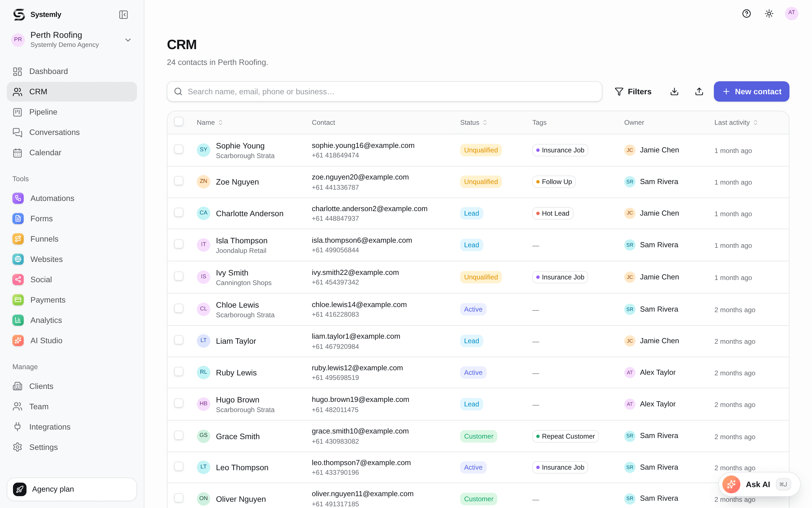Image resolution: width=812 pixels, height=508 pixels.
Task: Click Charlotte Anderson's CA avatar
Action: coord(203,213)
